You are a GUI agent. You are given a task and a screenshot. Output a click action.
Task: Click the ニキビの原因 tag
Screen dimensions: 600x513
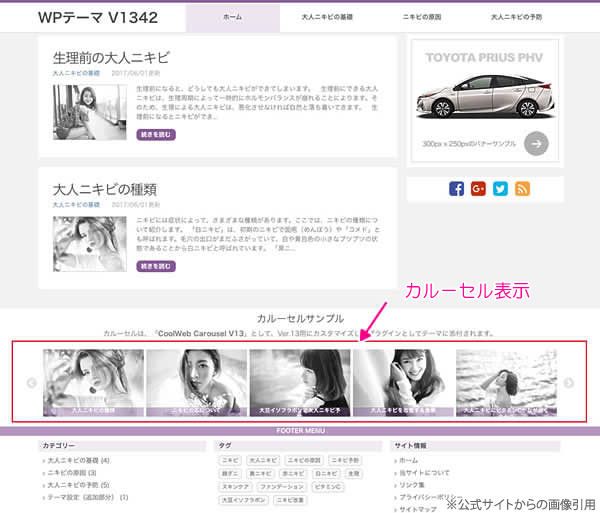point(304,460)
